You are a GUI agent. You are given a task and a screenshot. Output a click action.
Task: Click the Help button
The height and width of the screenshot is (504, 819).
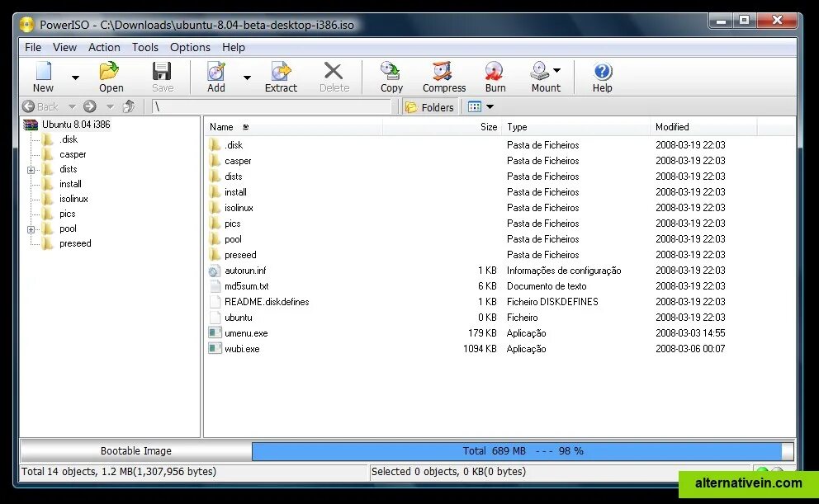tap(602, 76)
